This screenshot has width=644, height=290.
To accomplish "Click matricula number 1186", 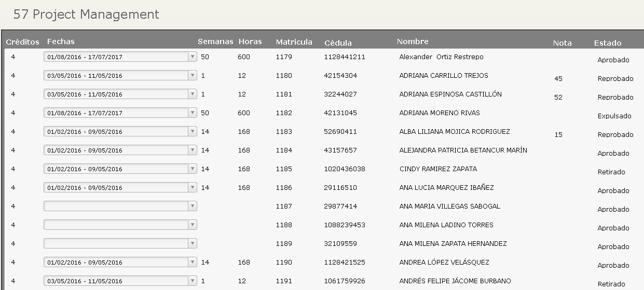I will point(284,187).
